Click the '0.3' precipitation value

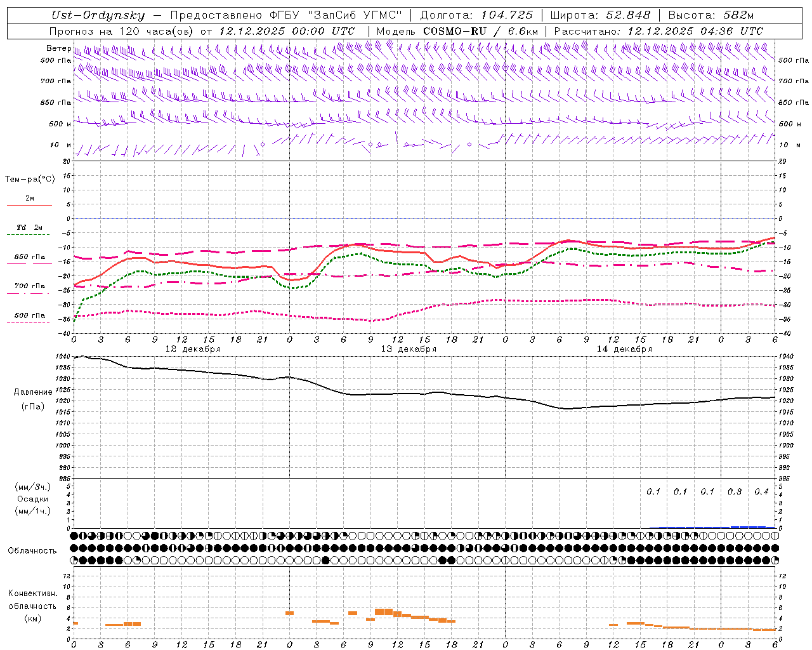tap(735, 492)
